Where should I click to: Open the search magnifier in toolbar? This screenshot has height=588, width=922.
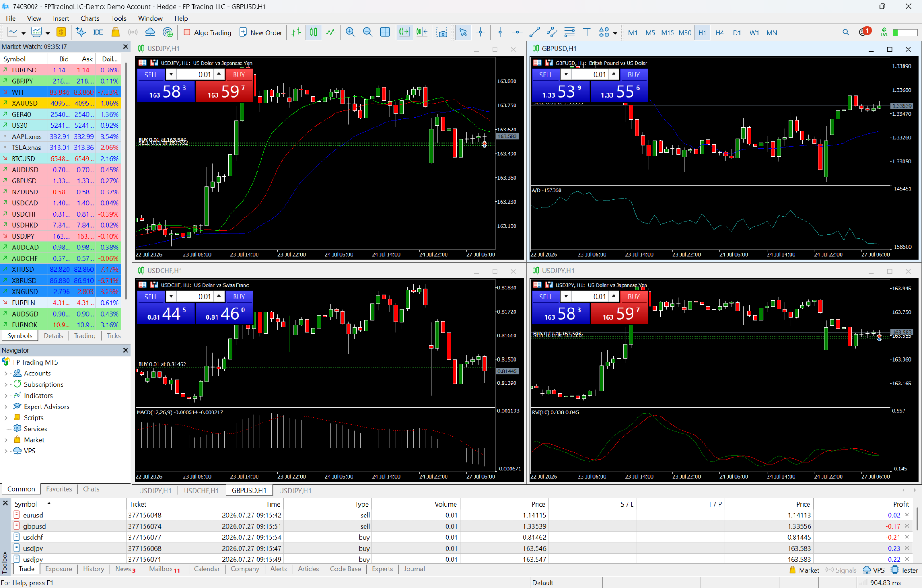845,32
